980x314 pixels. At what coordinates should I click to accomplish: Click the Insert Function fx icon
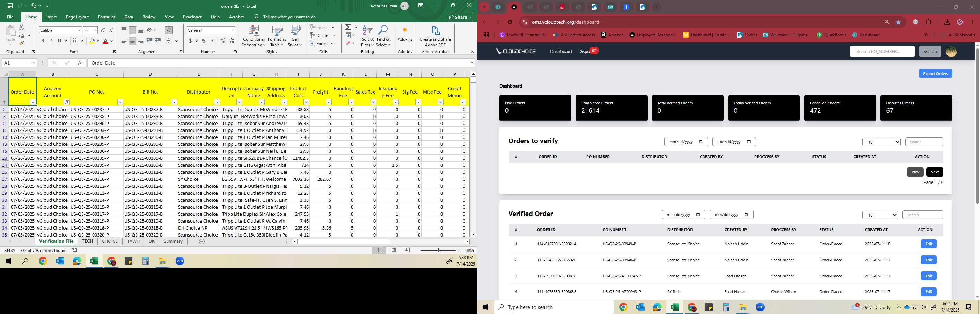click(x=79, y=63)
